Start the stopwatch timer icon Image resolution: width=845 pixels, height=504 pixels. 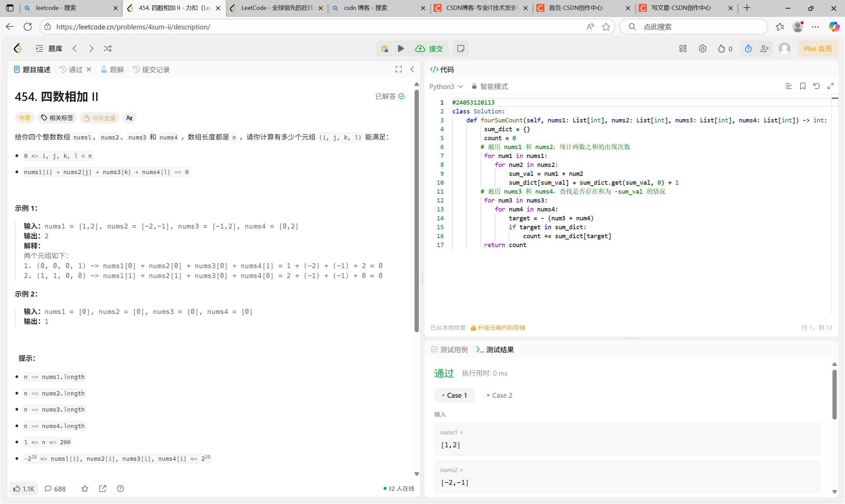(748, 48)
